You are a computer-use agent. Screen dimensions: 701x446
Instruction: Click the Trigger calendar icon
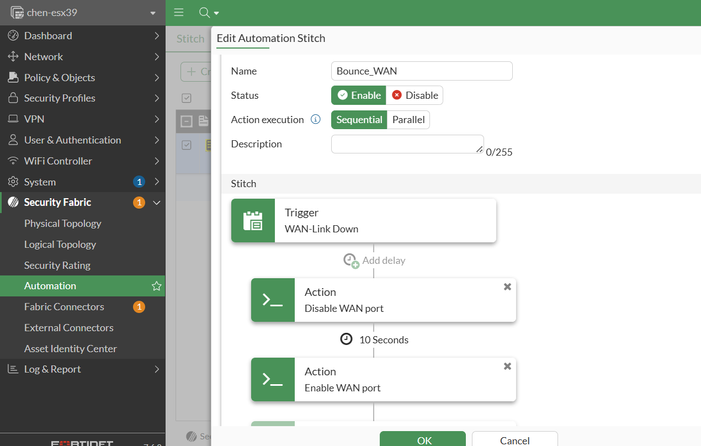253,220
